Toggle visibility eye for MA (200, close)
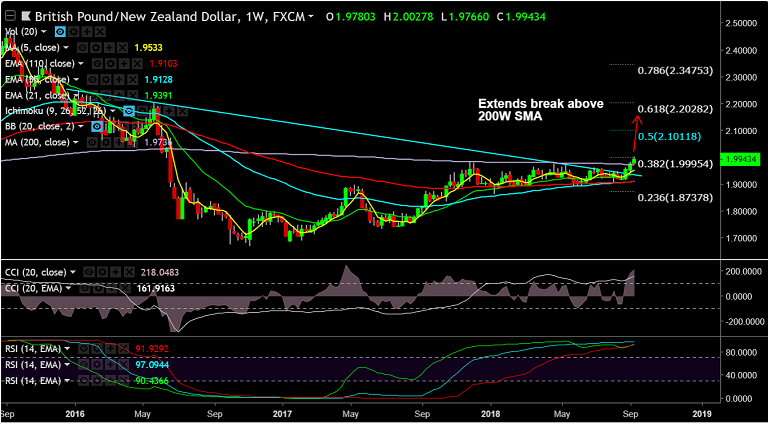This screenshot has height=424, width=768. [92, 142]
